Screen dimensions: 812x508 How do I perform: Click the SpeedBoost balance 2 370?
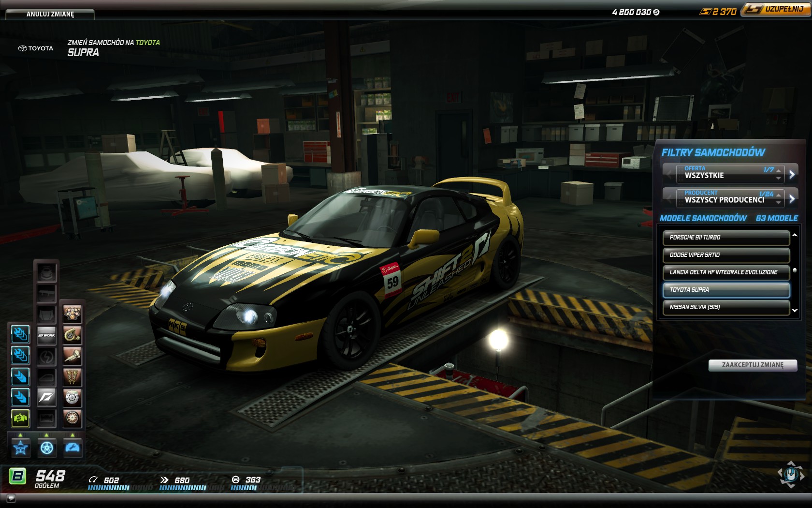click(x=725, y=12)
